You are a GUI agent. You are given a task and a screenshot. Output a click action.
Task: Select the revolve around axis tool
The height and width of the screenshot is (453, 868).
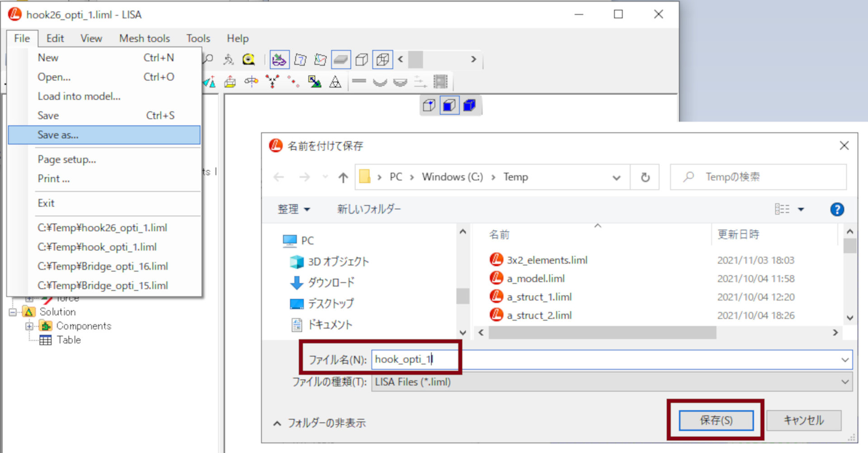coord(251,82)
